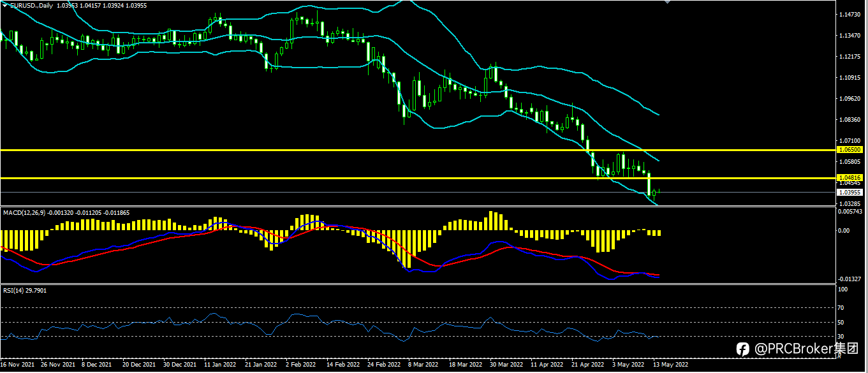Click the 21 Apr 2022 date label
Screen dimensions: 868x373
(587, 365)
